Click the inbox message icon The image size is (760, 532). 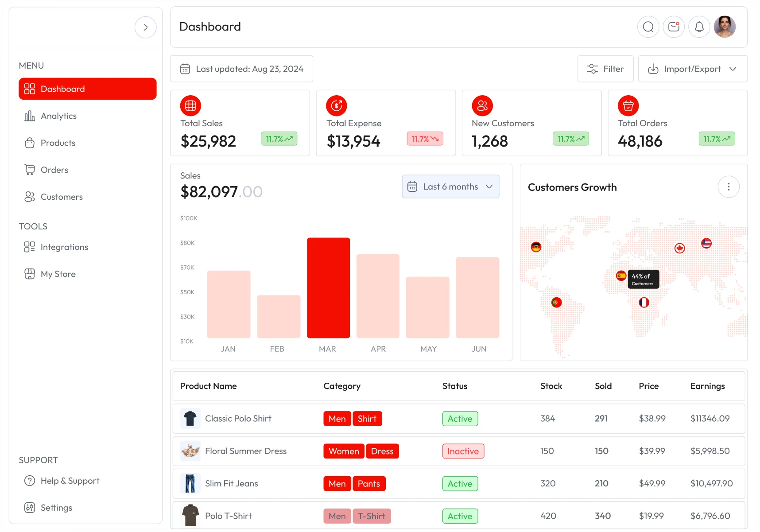coord(674,27)
